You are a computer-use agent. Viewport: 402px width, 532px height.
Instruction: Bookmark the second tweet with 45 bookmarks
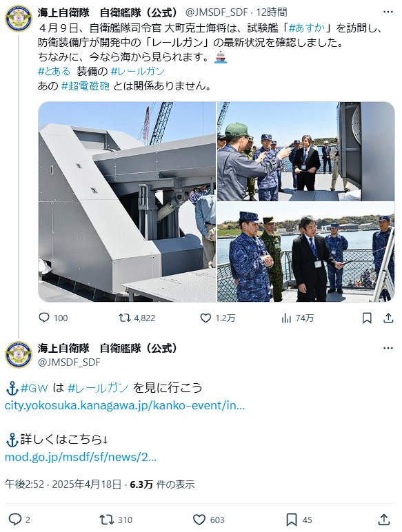[292, 520]
